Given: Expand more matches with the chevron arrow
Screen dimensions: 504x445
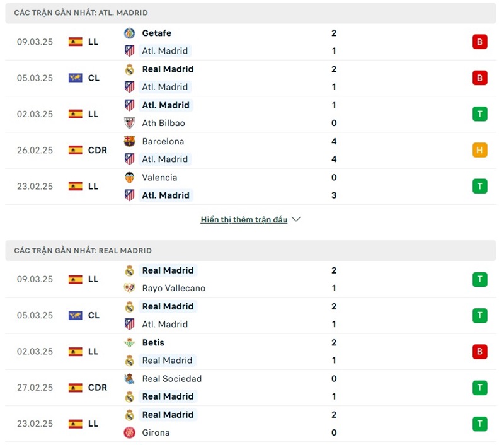Looking at the screenshot, I should (296, 219).
